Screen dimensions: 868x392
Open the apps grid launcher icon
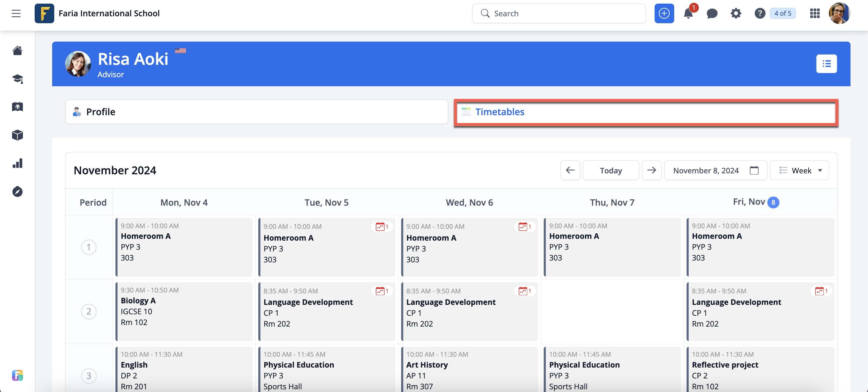click(x=814, y=14)
